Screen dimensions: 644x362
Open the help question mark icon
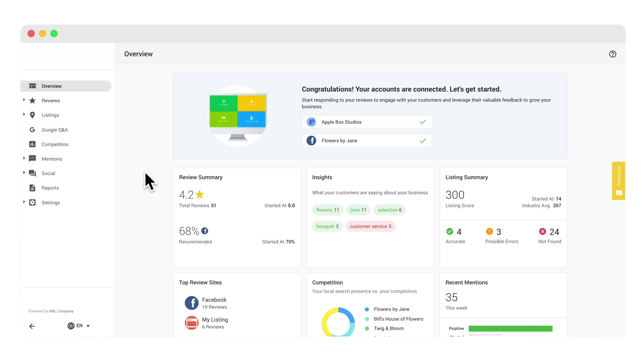point(612,54)
